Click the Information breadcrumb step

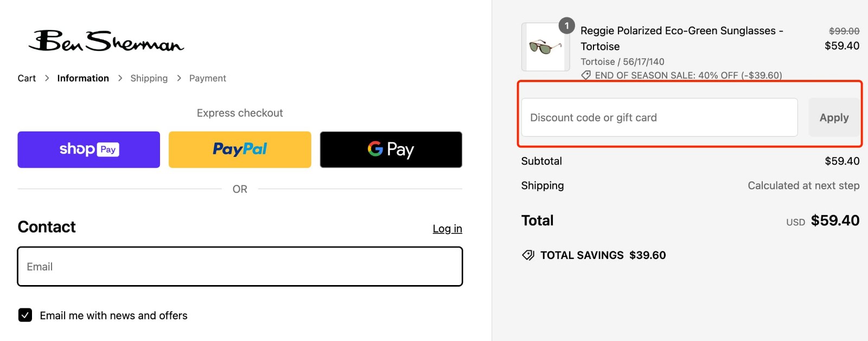tap(82, 78)
